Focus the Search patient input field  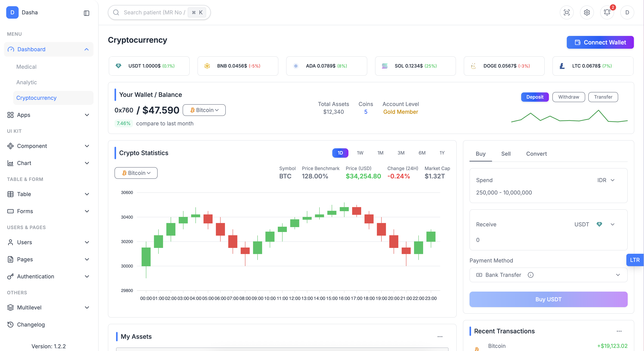154,12
